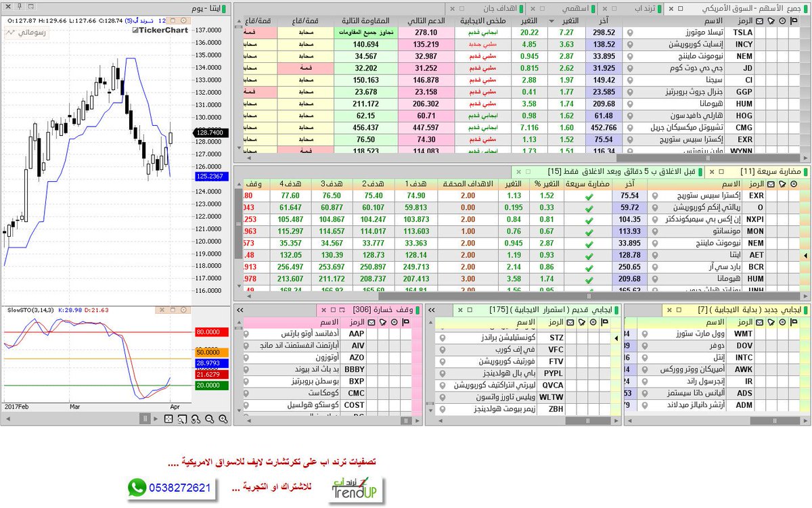
Task: Click envelope header in stop-loss list [306]
Action: click(x=371, y=322)
